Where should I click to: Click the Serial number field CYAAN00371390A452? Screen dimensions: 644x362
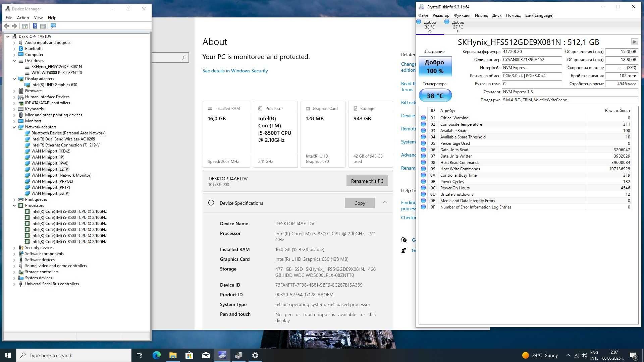[532, 60]
